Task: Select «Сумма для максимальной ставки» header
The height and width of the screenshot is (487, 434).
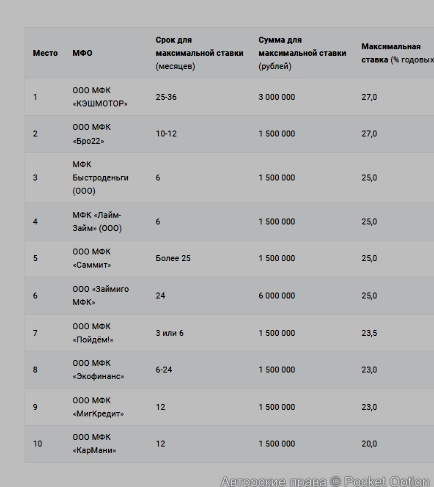Action: [302, 53]
